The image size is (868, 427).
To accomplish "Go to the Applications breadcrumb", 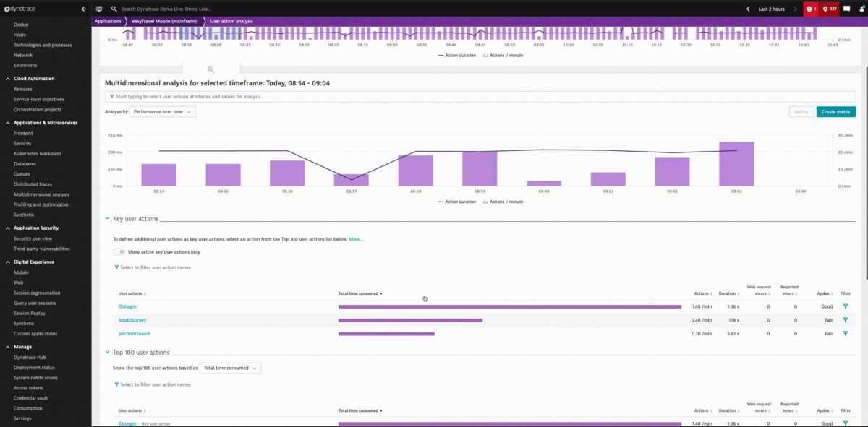I will pyautogui.click(x=108, y=21).
